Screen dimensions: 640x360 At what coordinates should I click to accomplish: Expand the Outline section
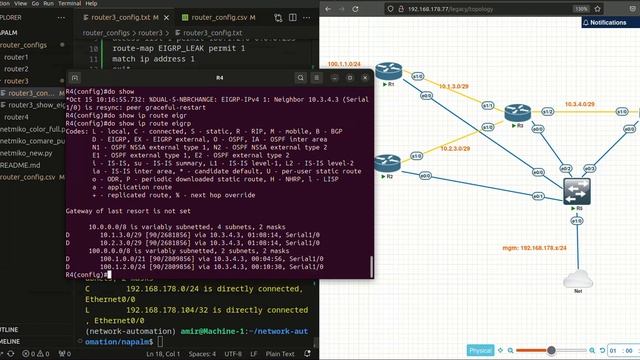tap(10, 329)
